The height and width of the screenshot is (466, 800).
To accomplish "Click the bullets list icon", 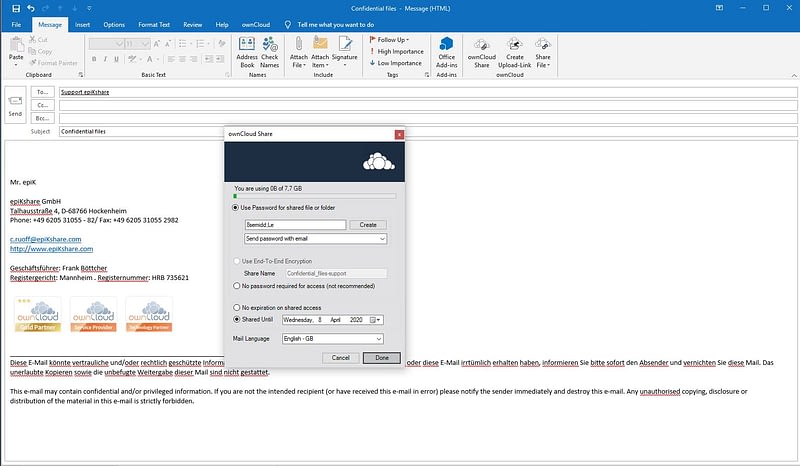I will [x=184, y=44].
